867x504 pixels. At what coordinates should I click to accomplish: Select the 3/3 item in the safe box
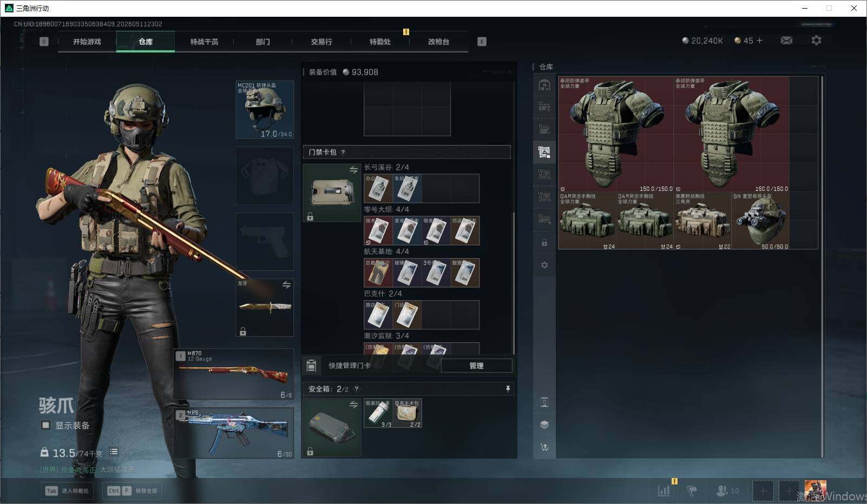tap(378, 414)
